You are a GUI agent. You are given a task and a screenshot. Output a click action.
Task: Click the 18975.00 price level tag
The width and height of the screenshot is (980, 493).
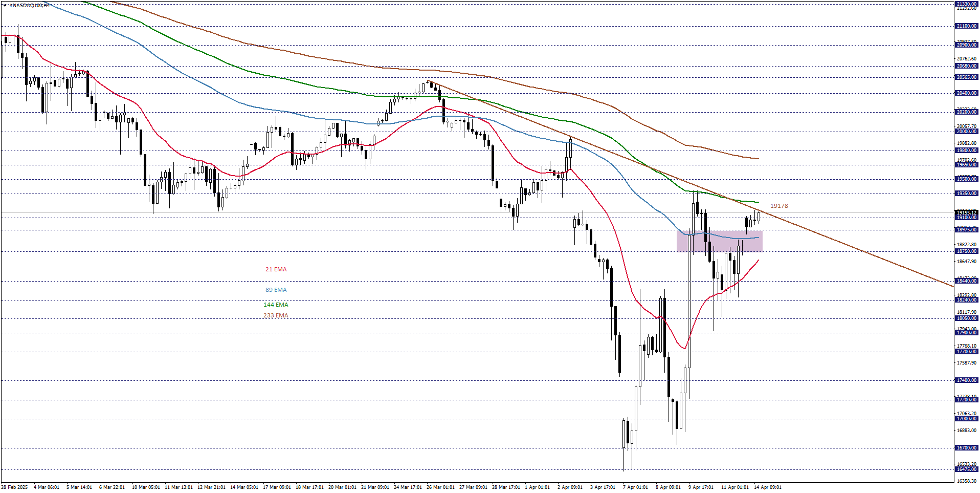tap(967, 230)
